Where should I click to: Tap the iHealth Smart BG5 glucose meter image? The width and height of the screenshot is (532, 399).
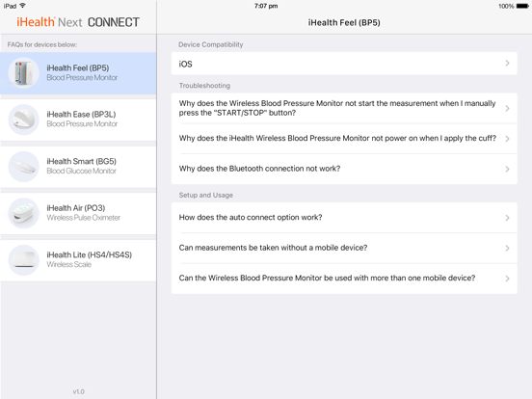coord(23,166)
